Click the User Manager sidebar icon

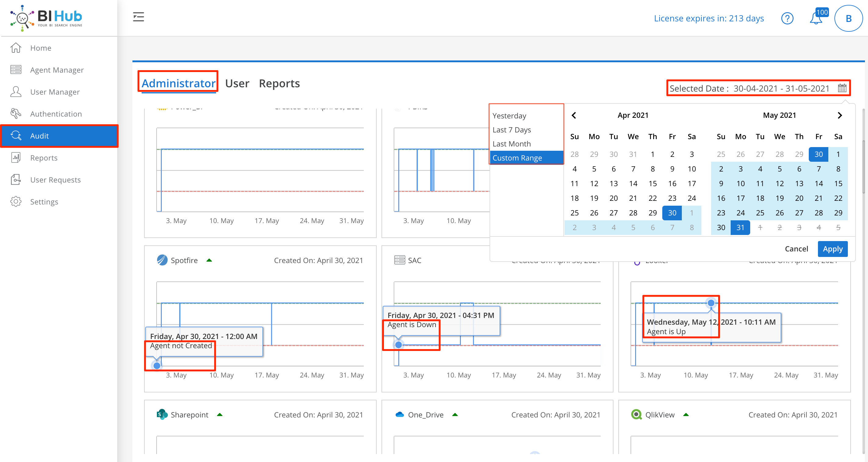(x=16, y=92)
